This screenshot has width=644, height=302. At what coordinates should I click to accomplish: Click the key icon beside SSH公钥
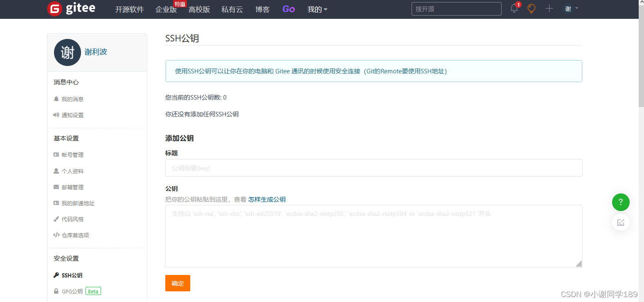[56, 275]
